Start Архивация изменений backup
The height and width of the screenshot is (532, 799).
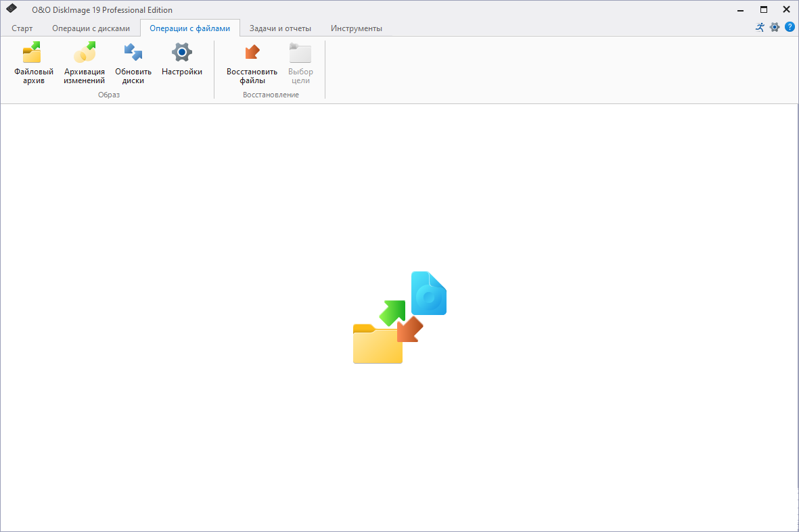[x=84, y=63]
